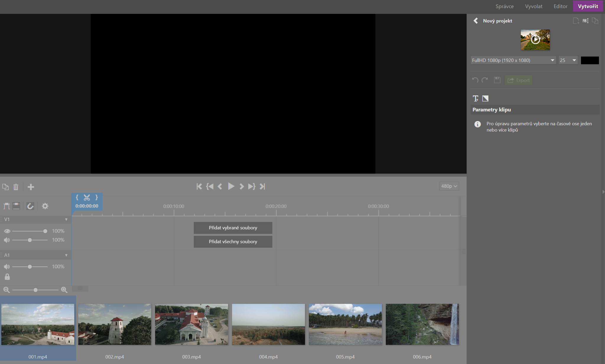
Task: Delete selected clip with the trash icon
Action: [16, 187]
